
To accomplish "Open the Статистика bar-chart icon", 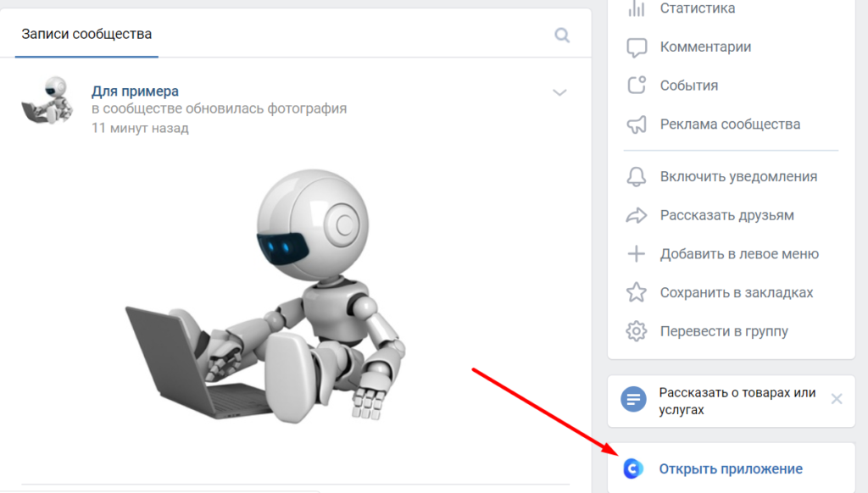I will click(637, 8).
